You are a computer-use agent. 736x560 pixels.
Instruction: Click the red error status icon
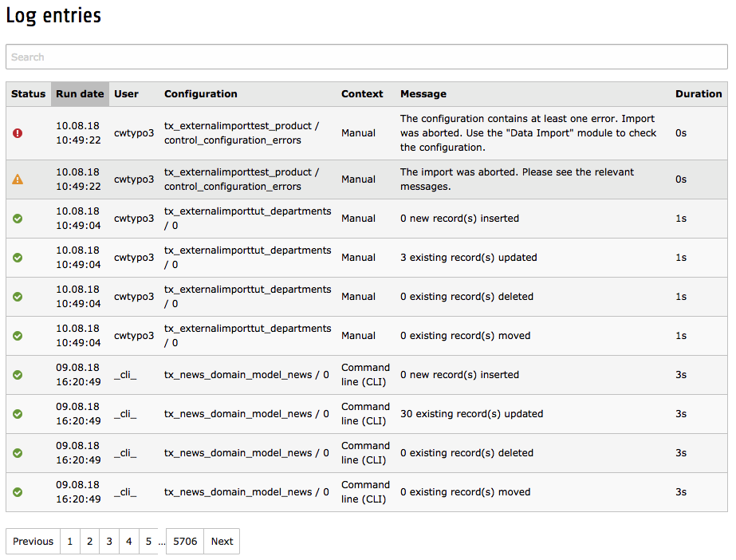pos(18,132)
